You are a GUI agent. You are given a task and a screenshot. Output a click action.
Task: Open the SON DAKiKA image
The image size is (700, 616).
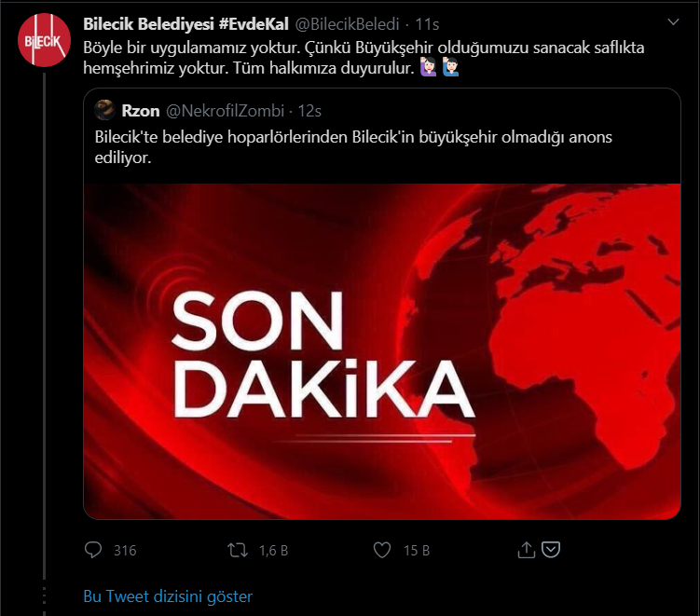click(x=382, y=350)
